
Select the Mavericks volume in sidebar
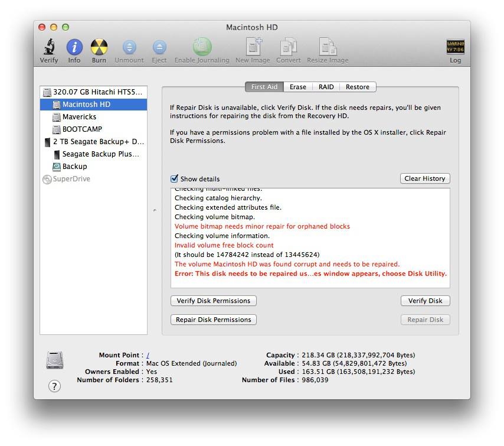(79, 117)
